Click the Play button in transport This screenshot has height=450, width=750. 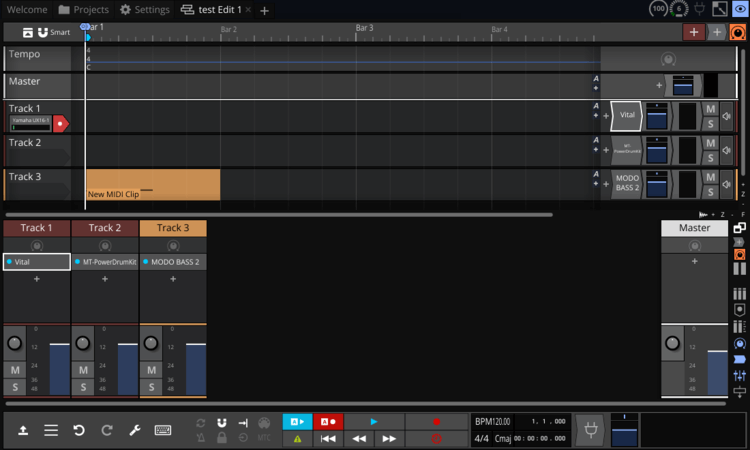pos(374,422)
